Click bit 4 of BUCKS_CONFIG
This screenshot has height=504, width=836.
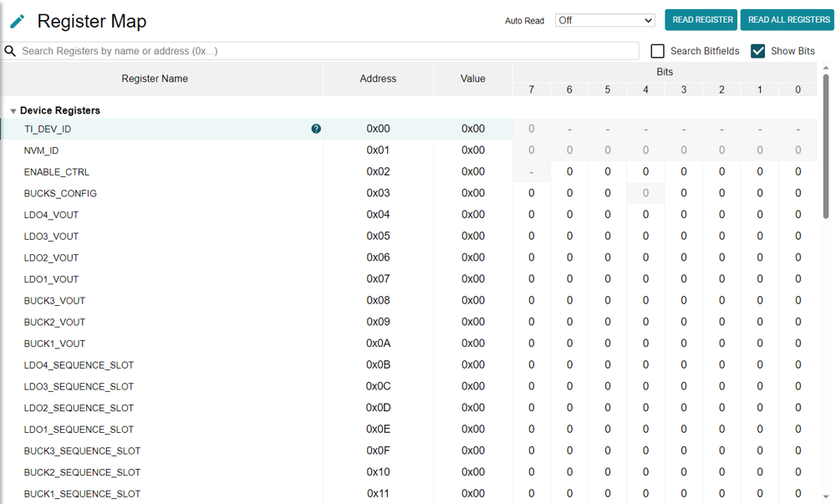click(645, 193)
